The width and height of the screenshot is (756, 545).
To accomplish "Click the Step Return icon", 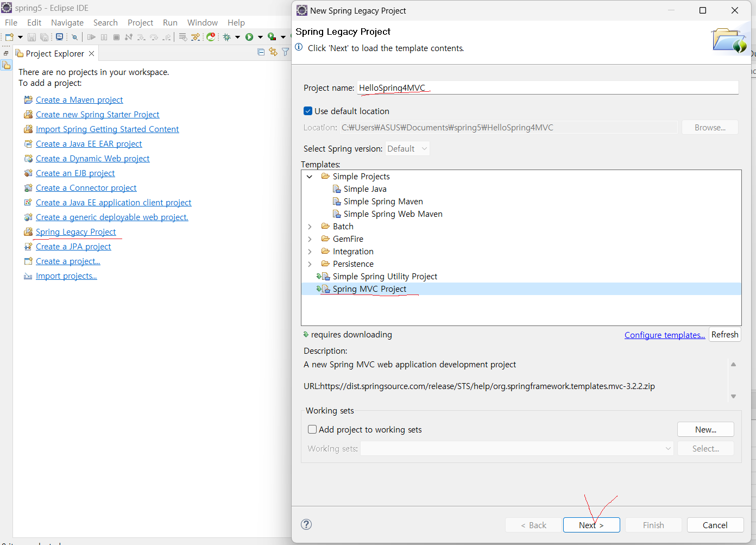I will (x=167, y=37).
